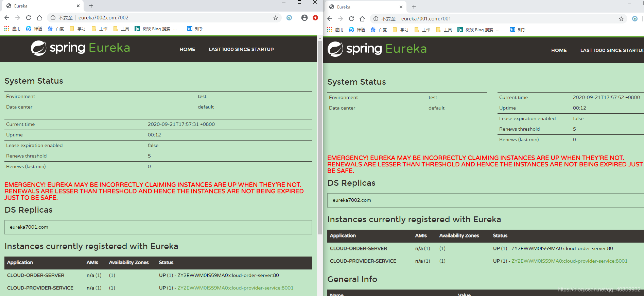Open 知乎 bookmark in right window
The height and width of the screenshot is (296, 644).
(518, 30)
